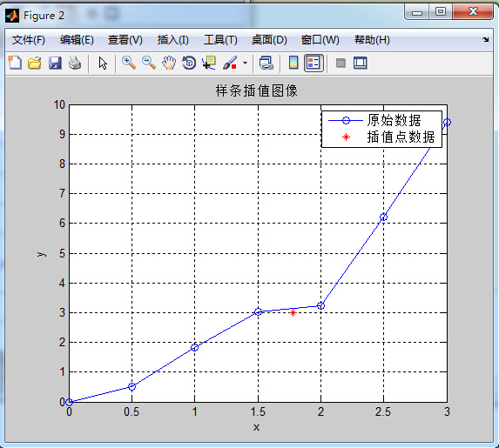Select the Pan hand tool
Viewport: 499px width, 448px height.
169,63
